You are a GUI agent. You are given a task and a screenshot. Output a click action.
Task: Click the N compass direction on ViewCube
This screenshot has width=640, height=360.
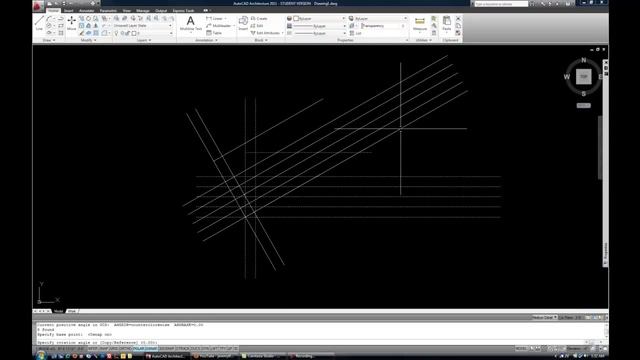point(584,60)
